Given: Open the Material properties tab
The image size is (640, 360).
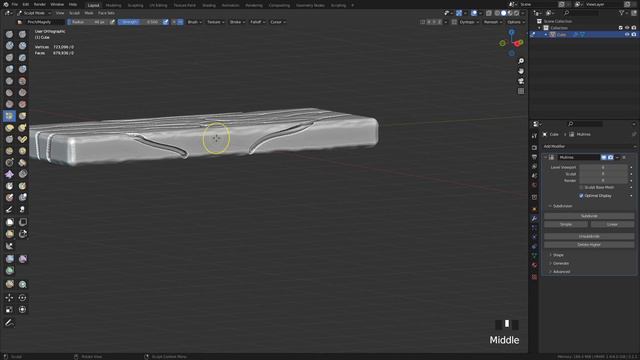Looking at the screenshot, I should (x=534, y=265).
